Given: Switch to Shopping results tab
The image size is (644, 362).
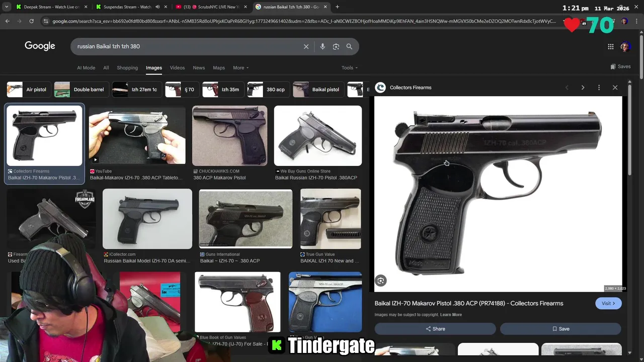Looking at the screenshot, I should [x=127, y=68].
